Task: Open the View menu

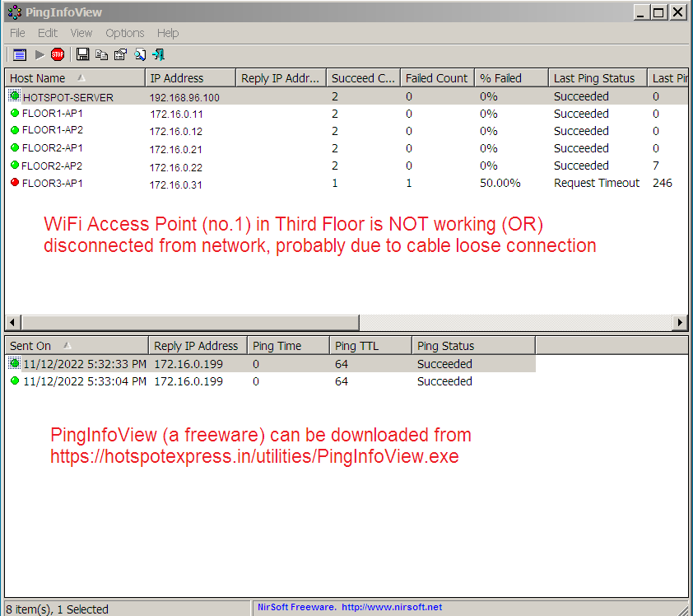Action: tap(81, 33)
